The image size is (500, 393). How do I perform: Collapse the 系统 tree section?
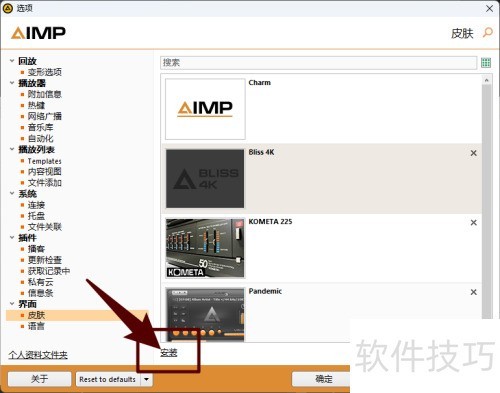(x=12, y=193)
